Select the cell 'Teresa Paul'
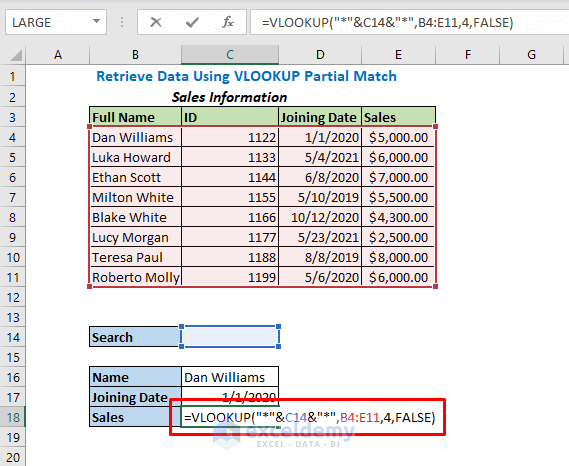Viewport: 569px width, 466px height. (x=135, y=257)
